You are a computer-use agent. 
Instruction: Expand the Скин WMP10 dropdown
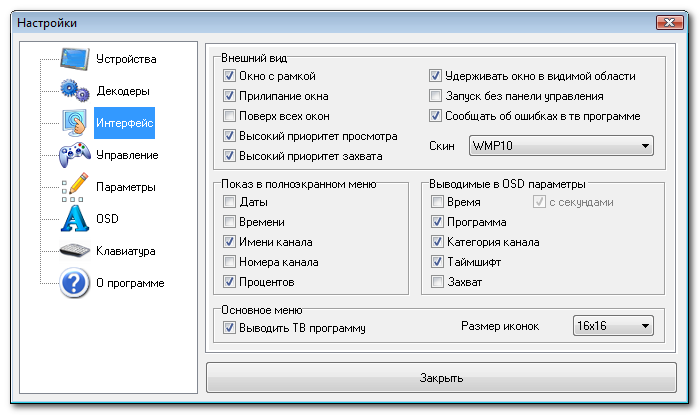click(x=561, y=146)
